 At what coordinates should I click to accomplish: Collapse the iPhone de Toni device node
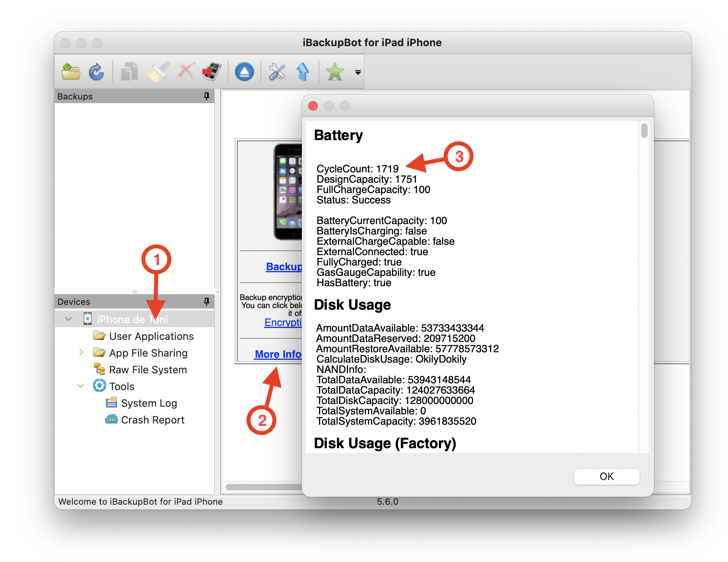[x=68, y=319]
